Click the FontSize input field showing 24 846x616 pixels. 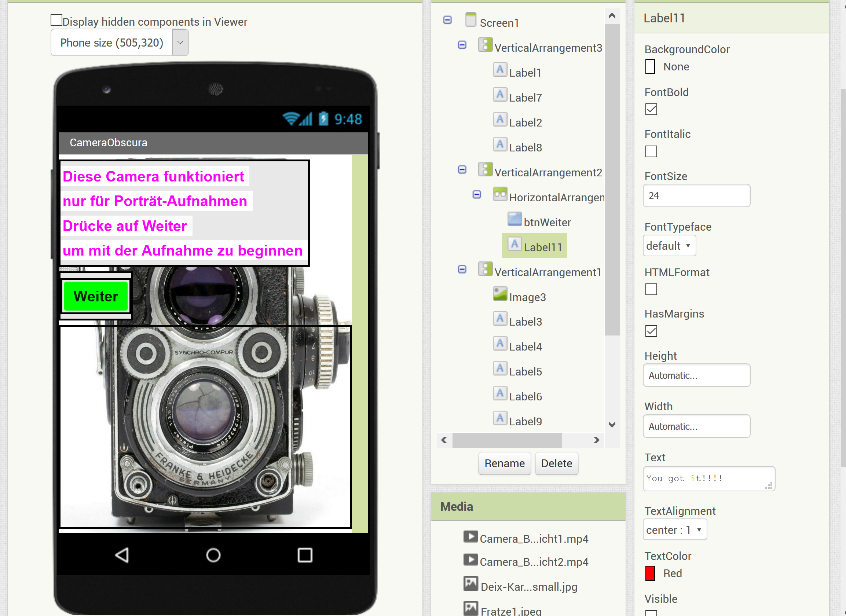point(696,195)
